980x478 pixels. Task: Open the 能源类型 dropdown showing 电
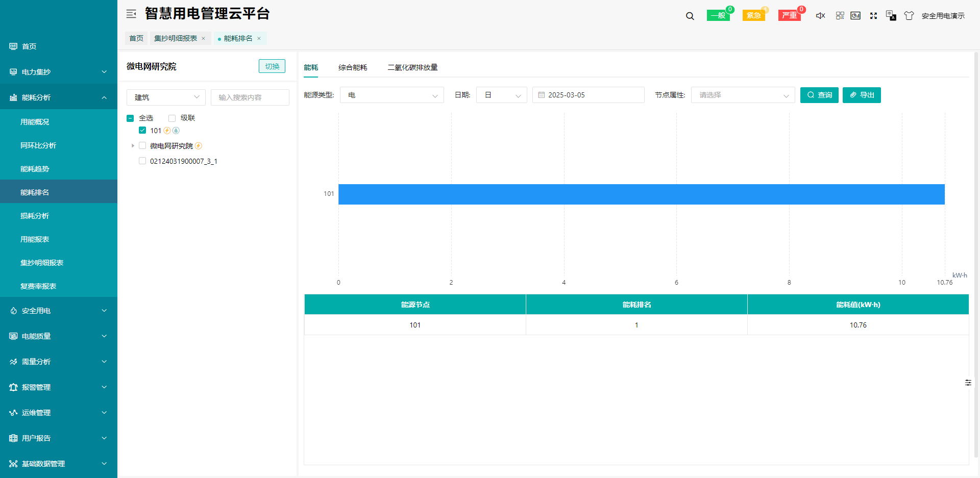[392, 95]
